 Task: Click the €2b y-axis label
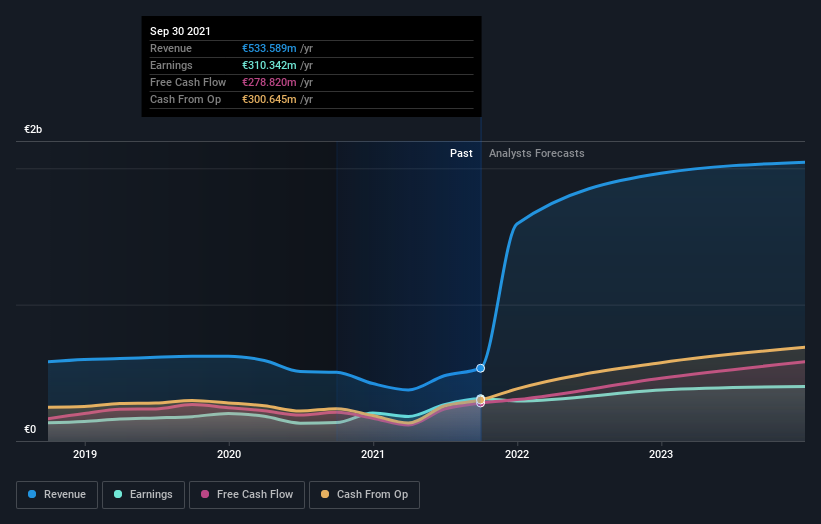[33, 129]
